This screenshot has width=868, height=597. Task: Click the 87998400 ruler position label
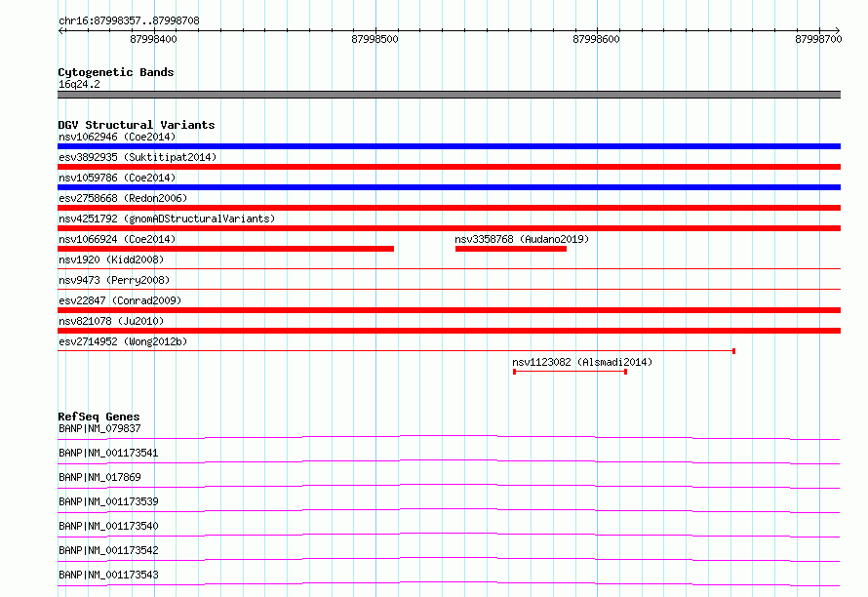pos(153,39)
